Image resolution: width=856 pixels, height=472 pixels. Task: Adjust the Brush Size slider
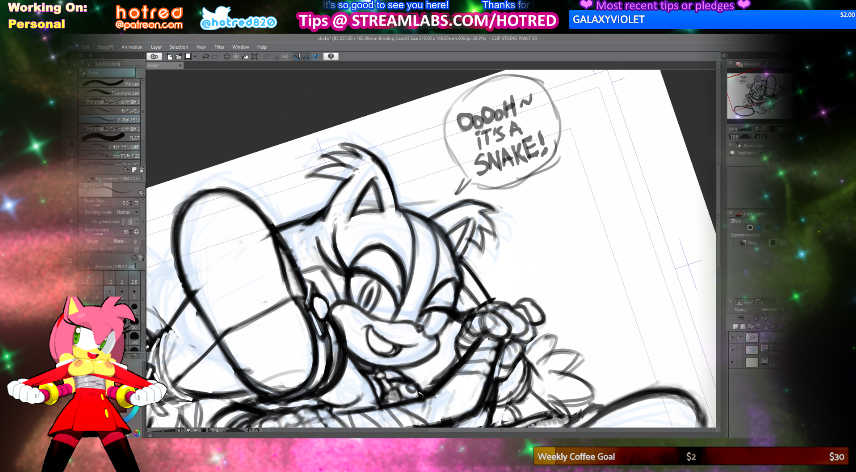tap(102, 206)
